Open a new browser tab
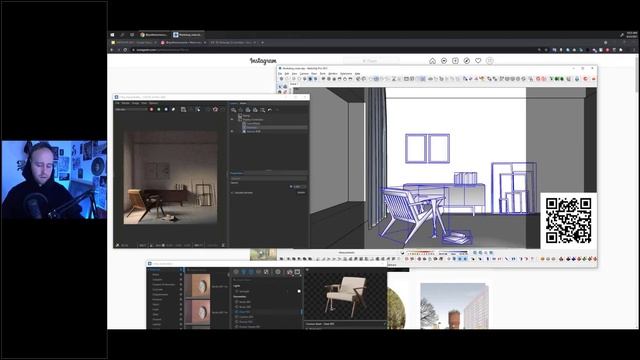The height and width of the screenshot is (360, 640). click(x=262, y=42)
